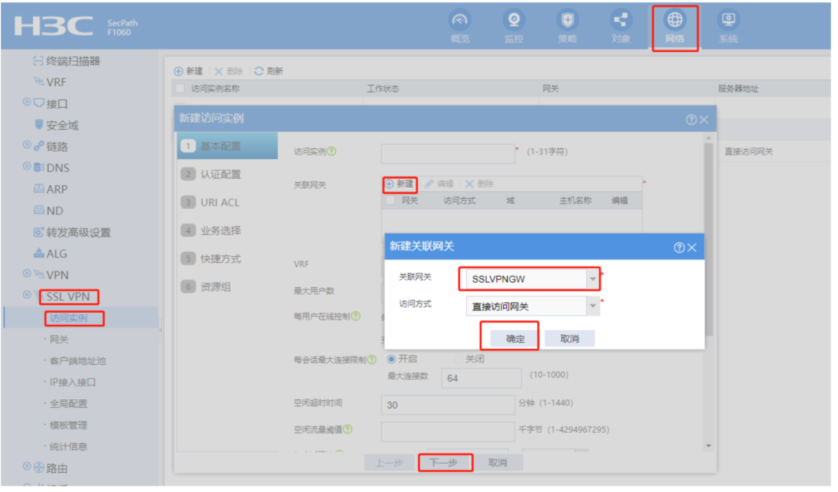Image resolution: width=838 pixels, height=492 pixels.
Task: Expand the 链路 tree node
Action: [27, 145]
